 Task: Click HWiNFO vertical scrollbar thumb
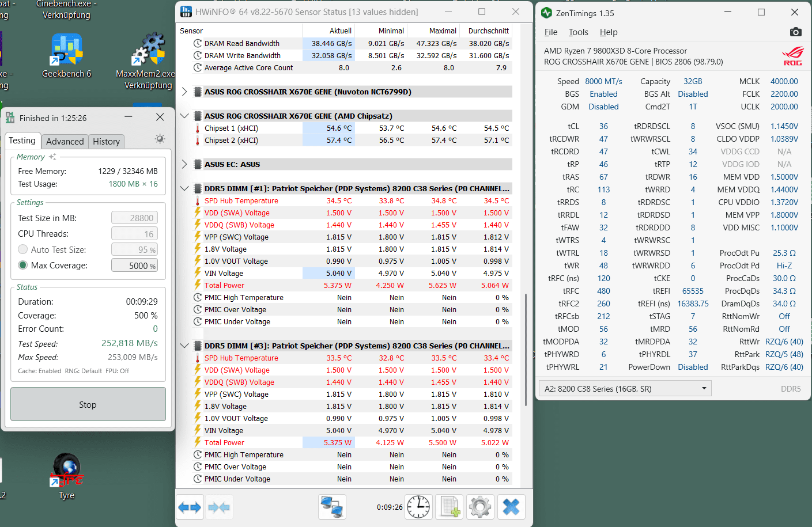click(x=525, y=350)
